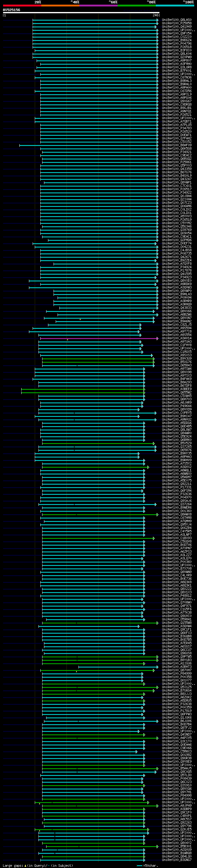The width and height of the screenshot is (197, 868).
Task: Click hit label UniRef100_A3AV14
Action: point(176,338)
